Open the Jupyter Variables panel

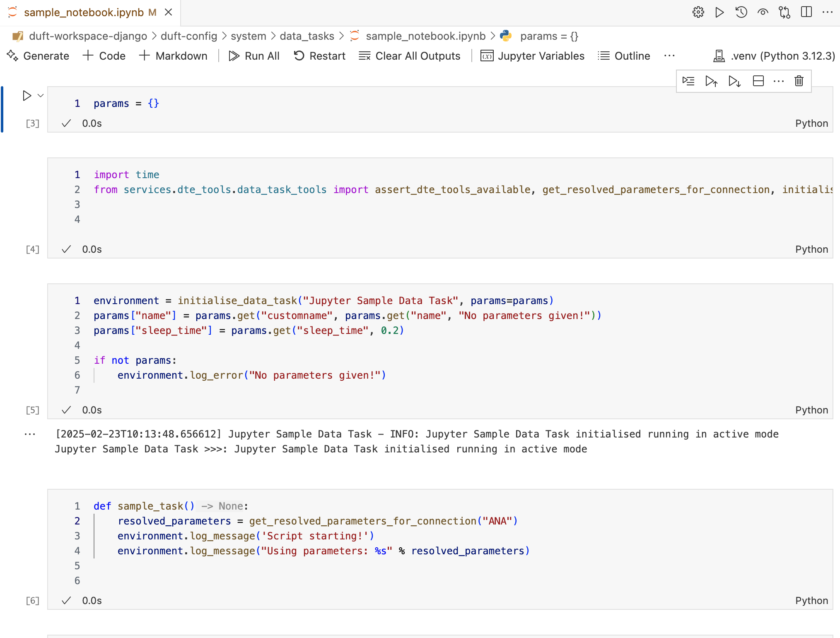pos(532,56)
